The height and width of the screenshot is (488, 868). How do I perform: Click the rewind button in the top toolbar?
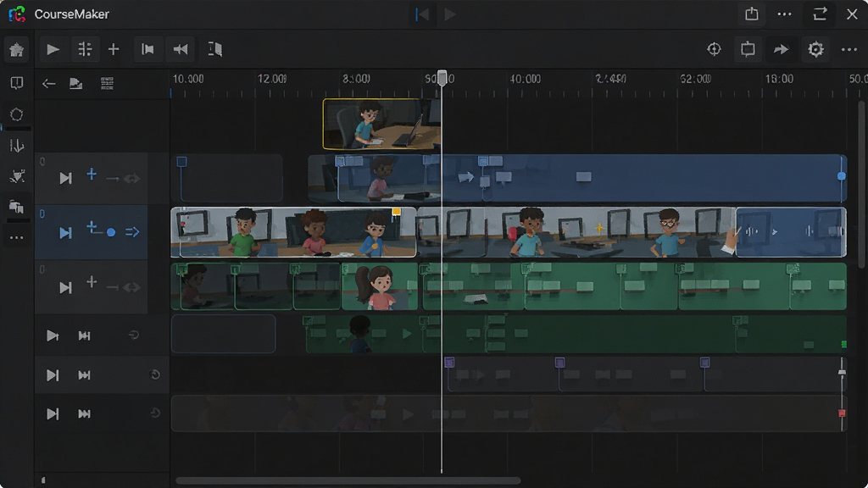click(181, 49)
